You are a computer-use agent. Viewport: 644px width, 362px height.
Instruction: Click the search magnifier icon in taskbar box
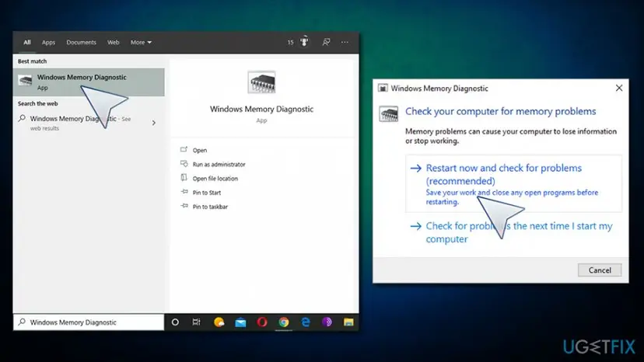(22, 322)
